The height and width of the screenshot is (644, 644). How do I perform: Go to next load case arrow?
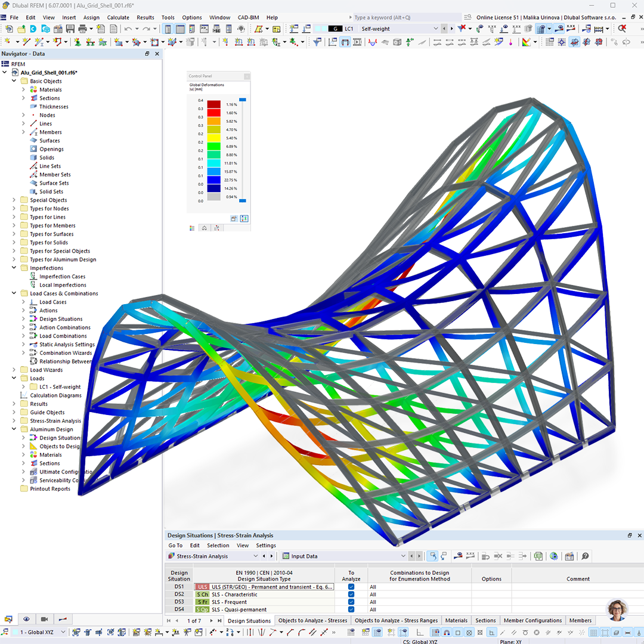(451, 29)
